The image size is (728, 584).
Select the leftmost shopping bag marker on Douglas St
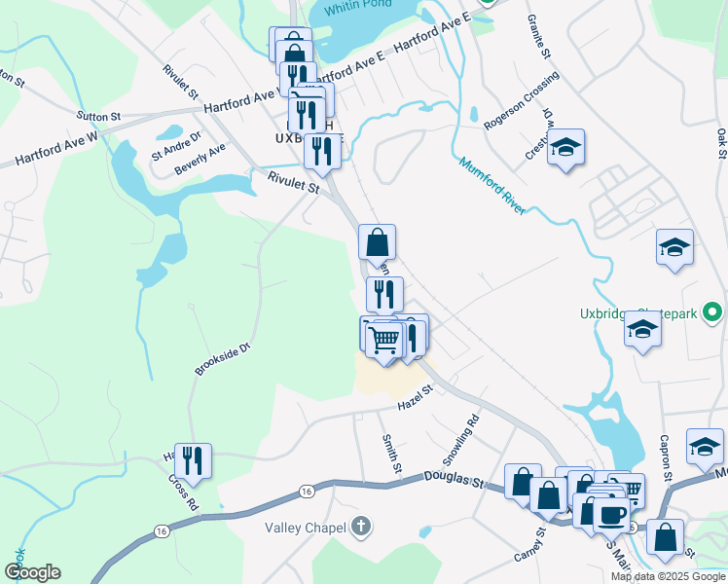click(x=523, y=484)
